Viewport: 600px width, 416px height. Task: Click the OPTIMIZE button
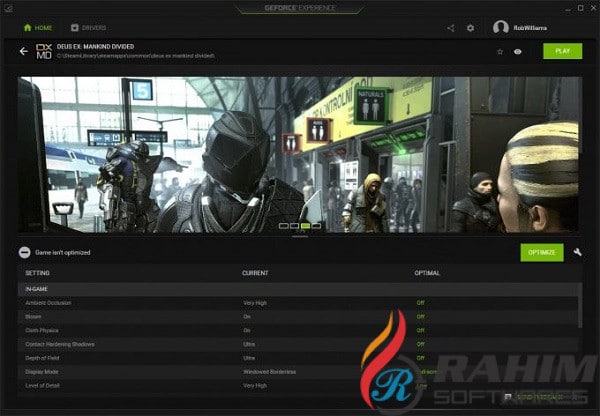point(542,253)
